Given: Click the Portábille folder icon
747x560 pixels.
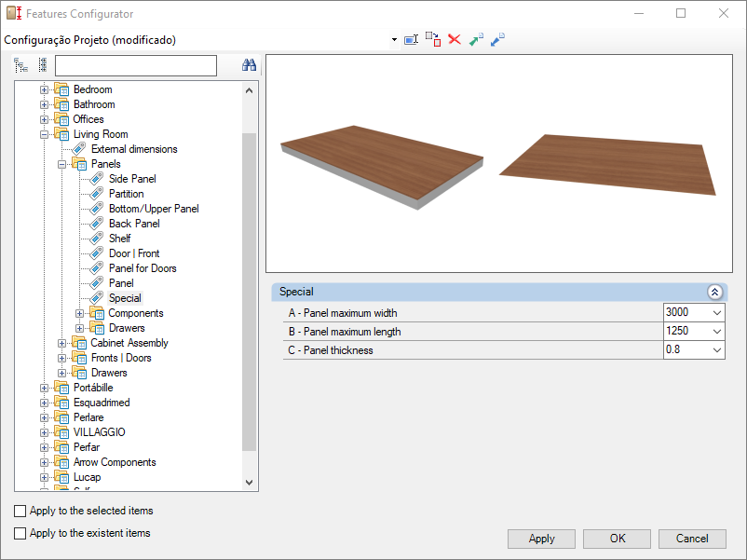Looking at the screenshot, I should tap(61, 388).
